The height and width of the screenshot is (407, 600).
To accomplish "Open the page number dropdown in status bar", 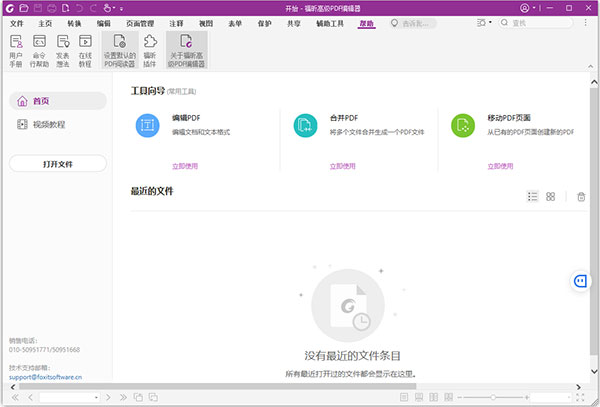I will tap(96, 398).
